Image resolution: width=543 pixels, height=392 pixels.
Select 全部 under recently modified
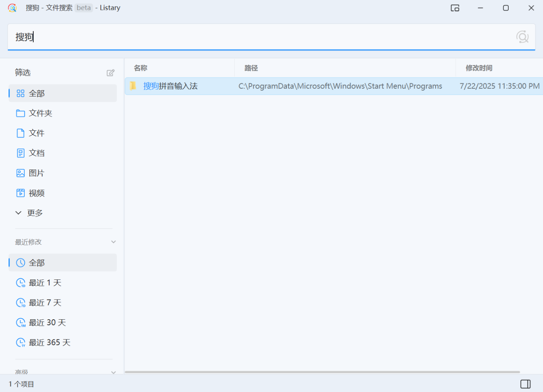63,263
